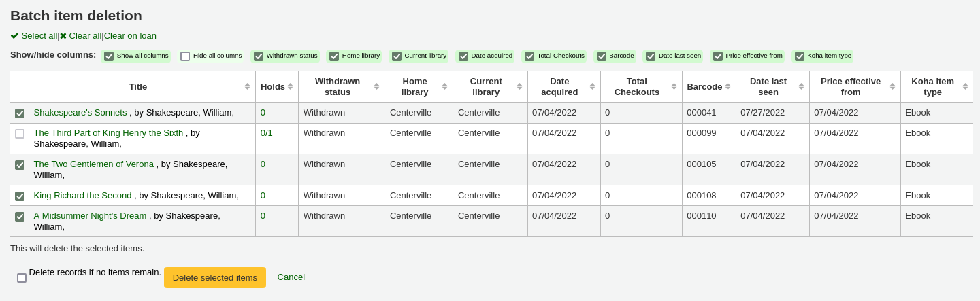980x301 pixels.
Task: Click the Koha item type sort arrows
Action: coord(964,87)
